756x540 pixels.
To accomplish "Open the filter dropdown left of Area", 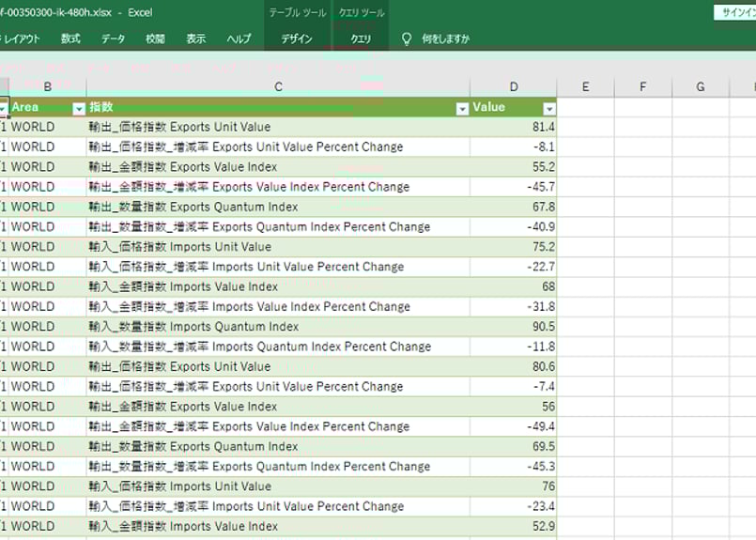I will tap(4, 109).
